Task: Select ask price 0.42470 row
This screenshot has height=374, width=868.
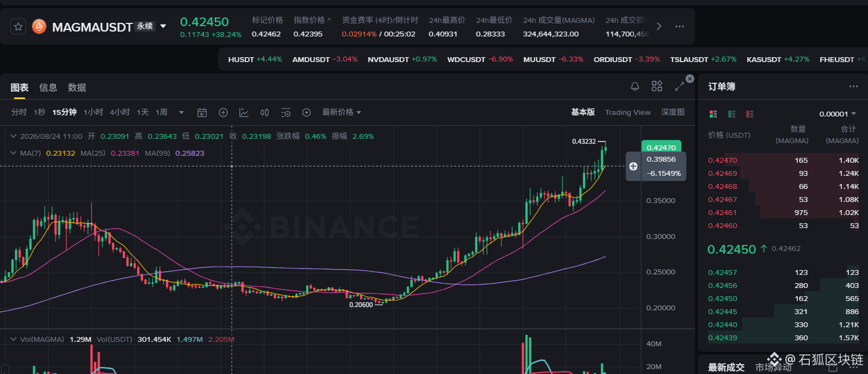Action: point(783,160)
